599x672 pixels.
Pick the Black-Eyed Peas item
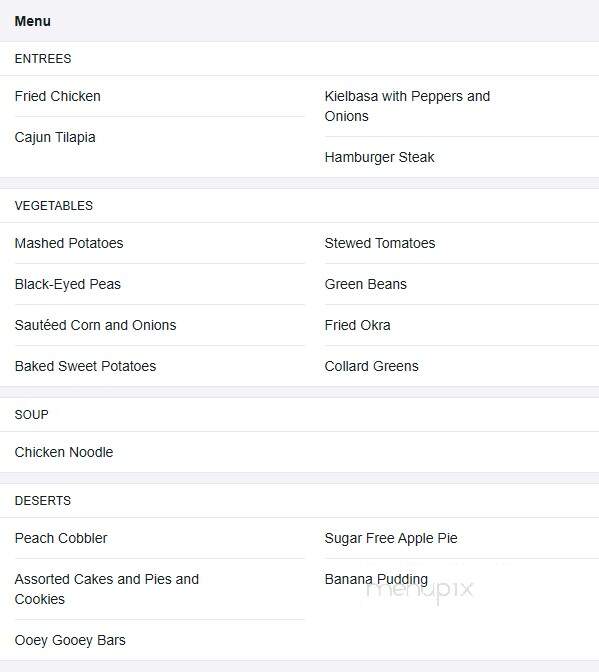click(68, 285)
